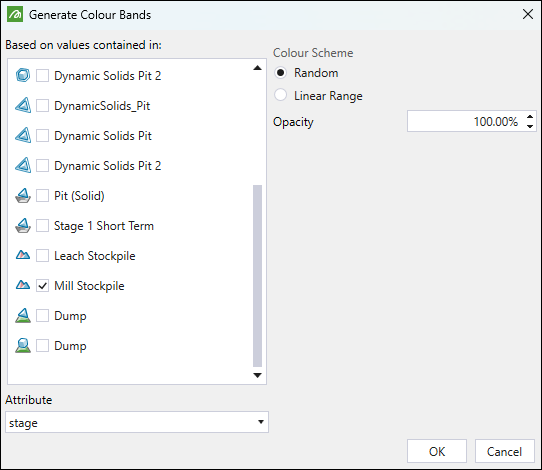Click the last Dump item's icon
The height and width of the screenshot is (470, 542).
point(23,346)
